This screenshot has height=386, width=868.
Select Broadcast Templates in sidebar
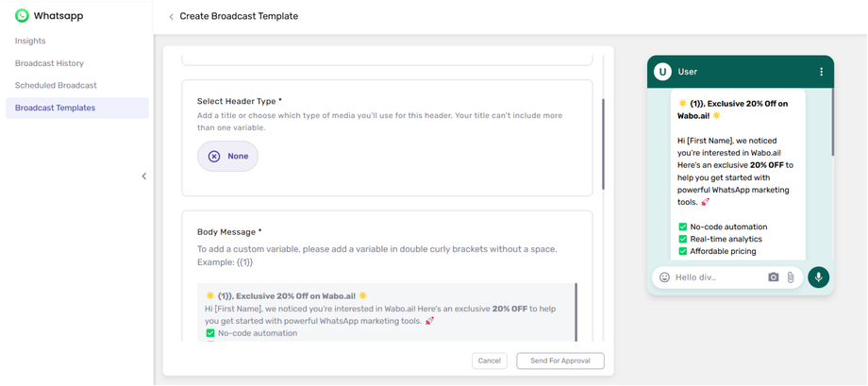click(55, 108)
